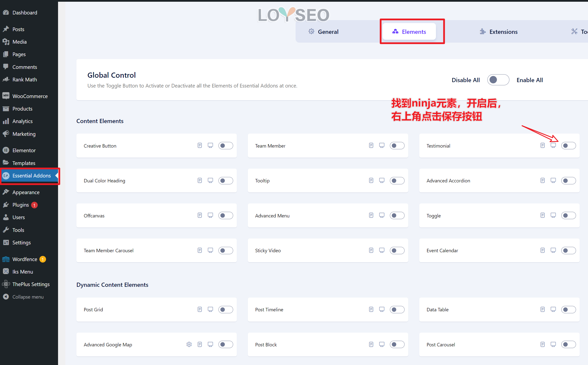588x365 pixels.
Task: Click Elementor sidebar icon
Action: (6, 150)
